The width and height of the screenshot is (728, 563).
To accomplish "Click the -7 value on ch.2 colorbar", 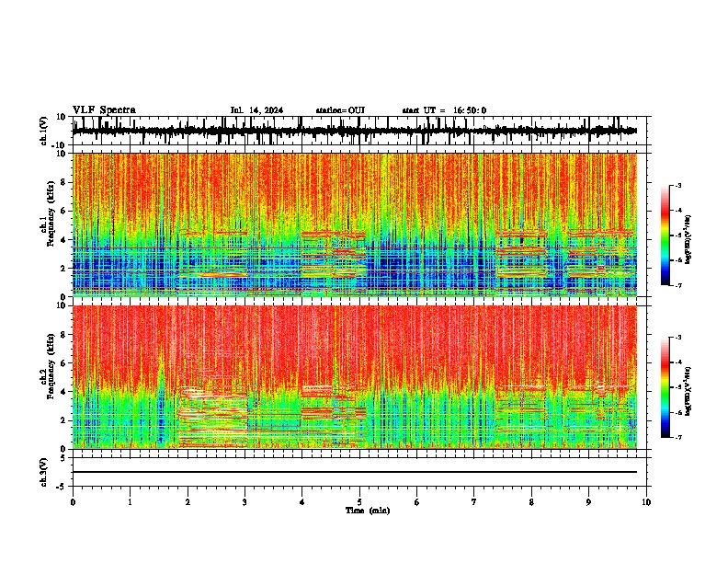I will [x=677, y=437].
